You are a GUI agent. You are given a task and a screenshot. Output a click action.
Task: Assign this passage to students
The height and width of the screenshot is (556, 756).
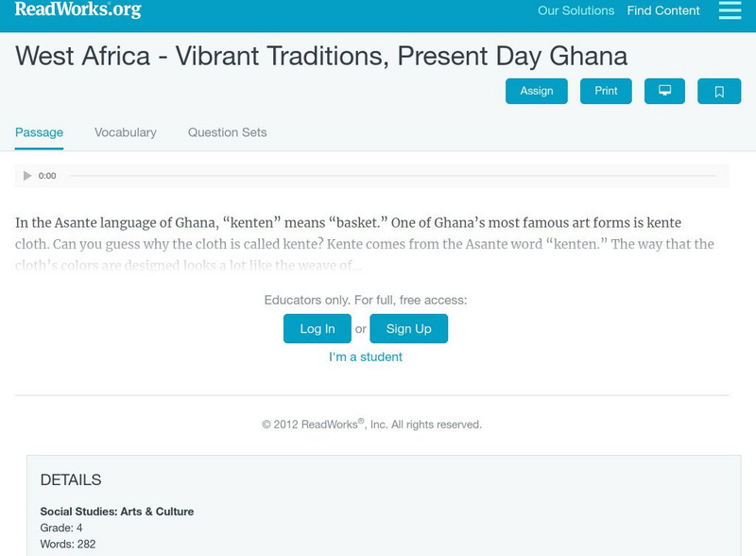pos(539,91)
